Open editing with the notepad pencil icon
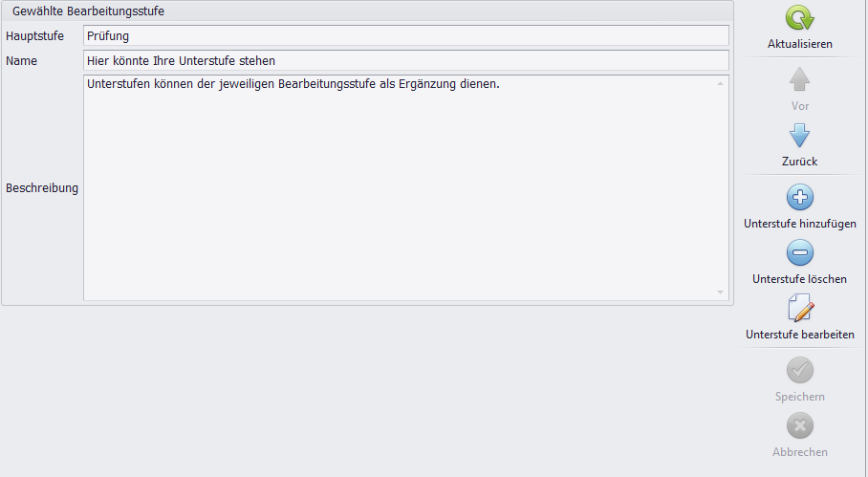The height and width of the screenshot is (477, 868). (799, 309)
